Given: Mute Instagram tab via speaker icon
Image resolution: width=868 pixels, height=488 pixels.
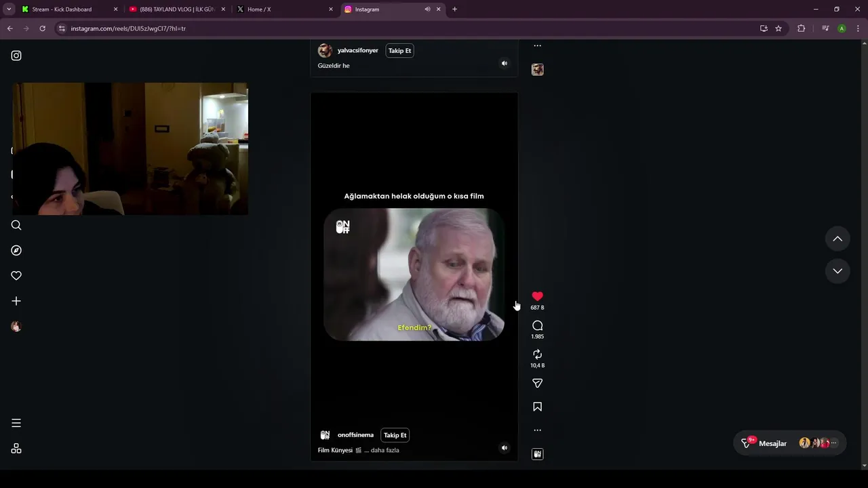Looking at the screenshot, I should coord(427,9).
